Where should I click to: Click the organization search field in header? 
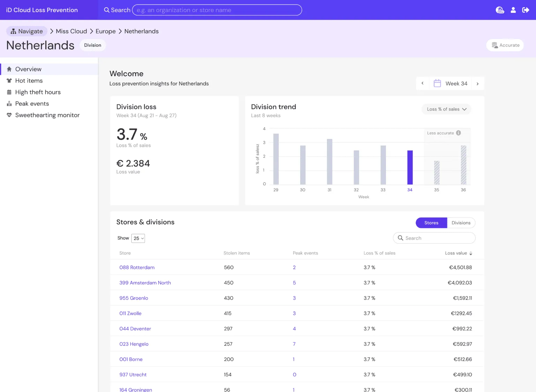click(217, 10)
